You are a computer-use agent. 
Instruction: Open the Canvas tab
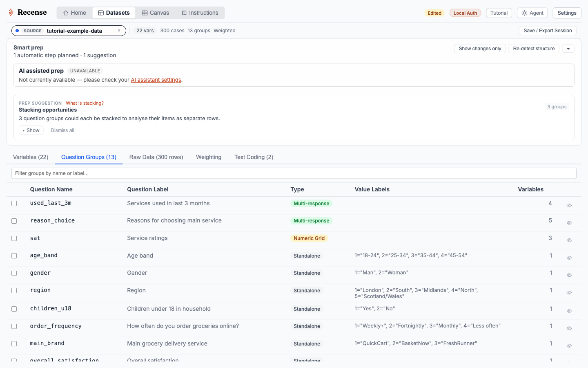coord(156,13)
